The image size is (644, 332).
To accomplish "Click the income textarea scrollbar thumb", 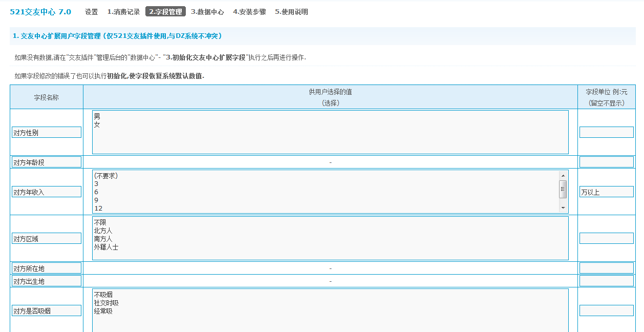I will pyautogui.click(x=563, y=189).
